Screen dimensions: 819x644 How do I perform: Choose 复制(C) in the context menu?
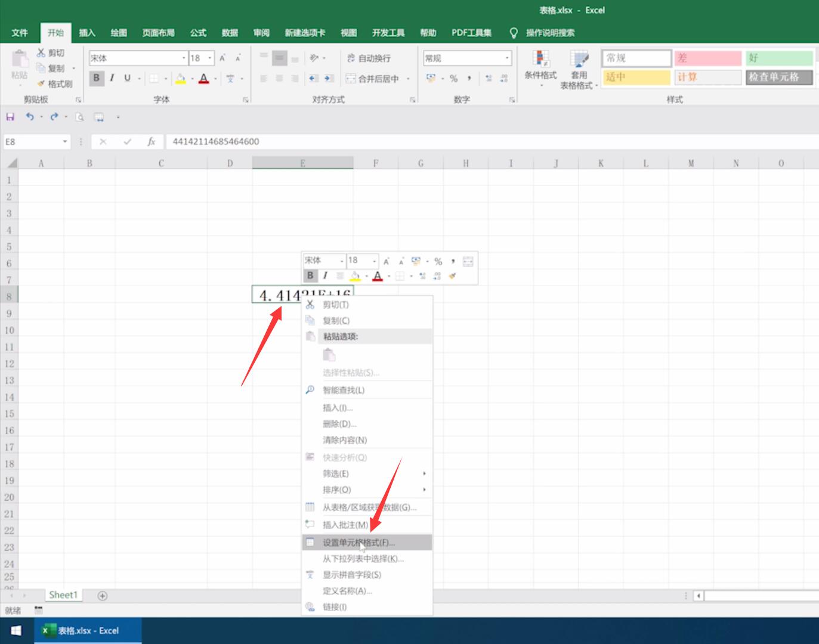click(x=367, y=321)
